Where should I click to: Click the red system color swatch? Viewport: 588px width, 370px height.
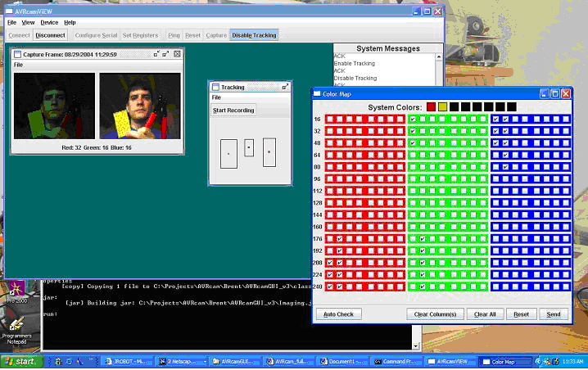431,107
